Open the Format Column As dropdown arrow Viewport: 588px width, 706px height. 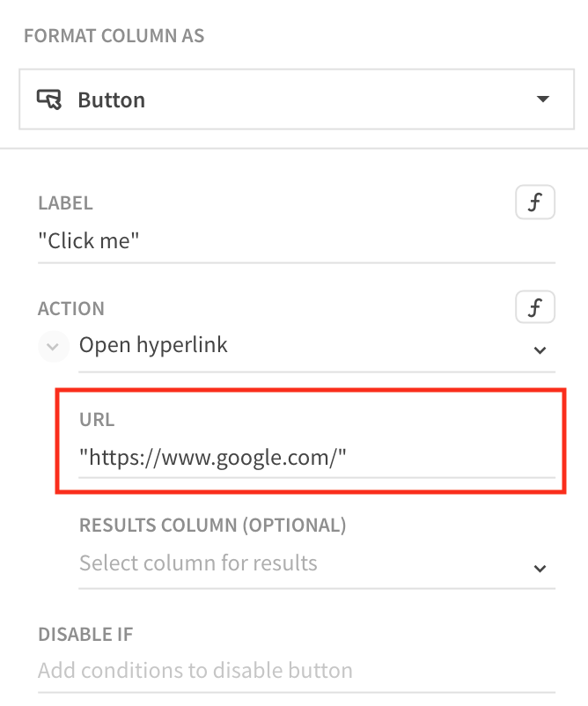coord(542,99)
